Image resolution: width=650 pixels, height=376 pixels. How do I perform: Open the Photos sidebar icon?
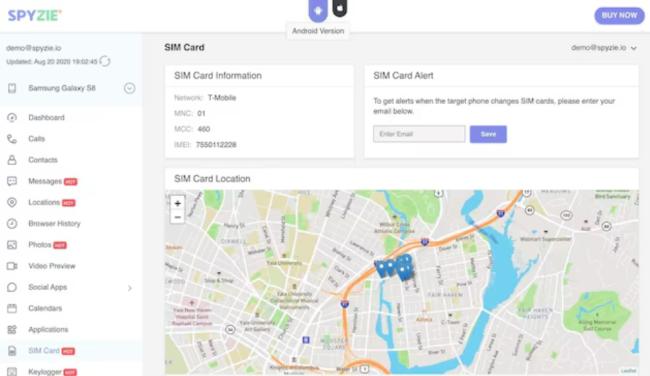point(12,245)
